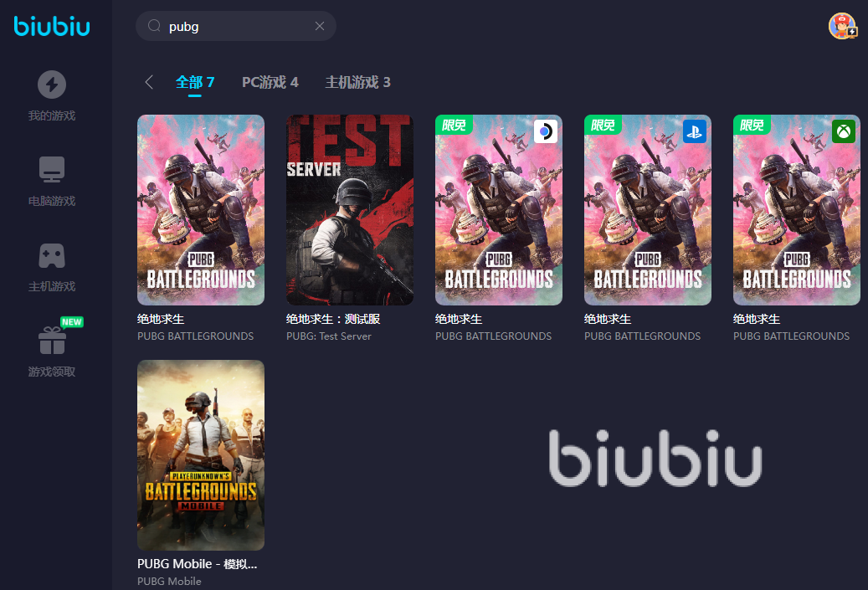Click the 绝地求生：测试服 title text
The height and width of the screenshot is (590, 868).
pyautogui.click(x=333, y=320)
